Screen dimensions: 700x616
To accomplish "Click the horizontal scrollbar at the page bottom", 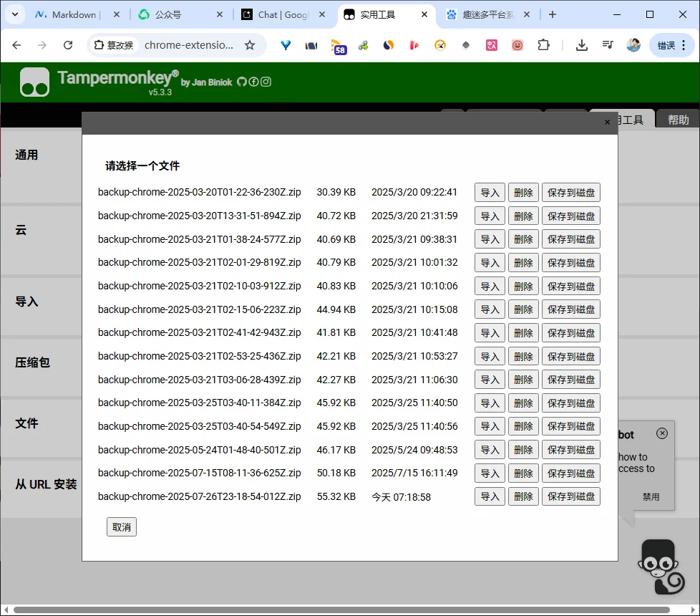I will coord(341,610).
